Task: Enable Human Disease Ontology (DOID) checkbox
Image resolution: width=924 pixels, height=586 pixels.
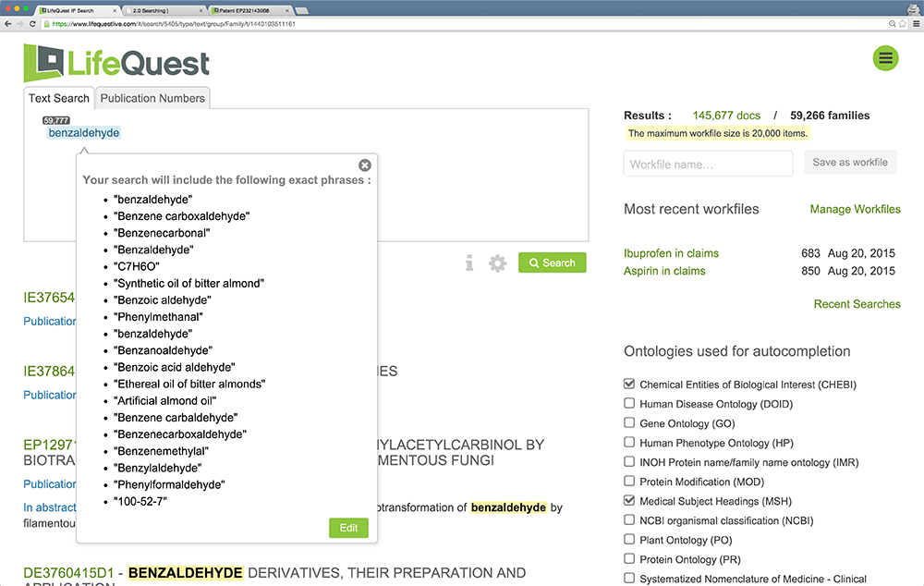Action: pos(629,403)
